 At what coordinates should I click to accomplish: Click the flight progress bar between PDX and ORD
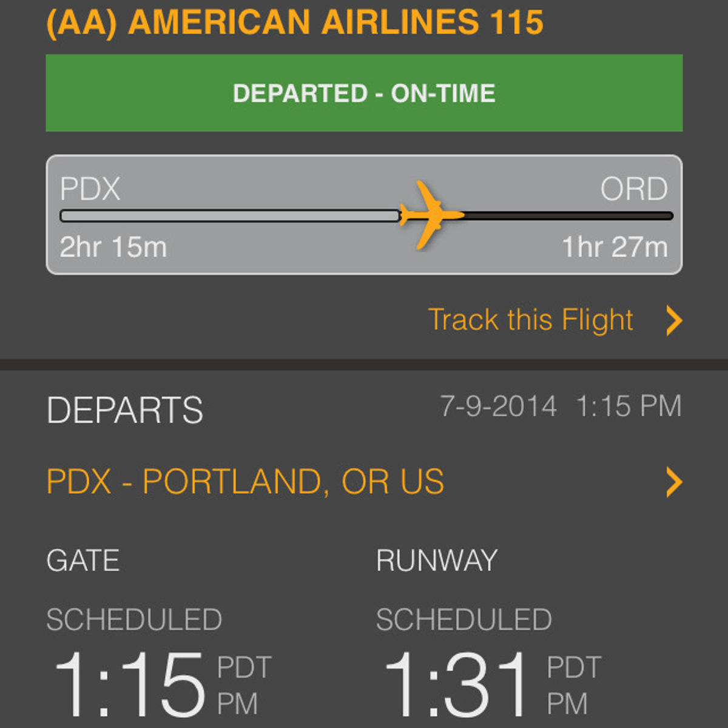click(x=243, y=214)
